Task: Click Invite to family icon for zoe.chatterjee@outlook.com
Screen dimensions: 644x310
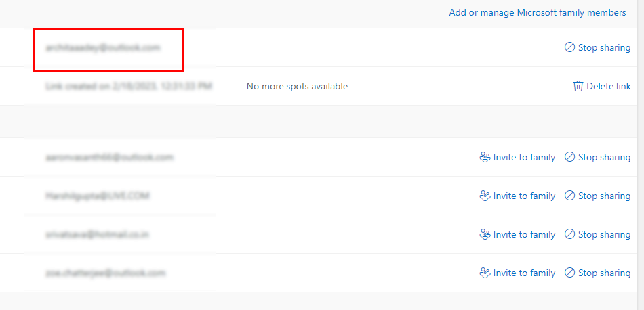Action: pyautogui.click(x=485, y=273)
